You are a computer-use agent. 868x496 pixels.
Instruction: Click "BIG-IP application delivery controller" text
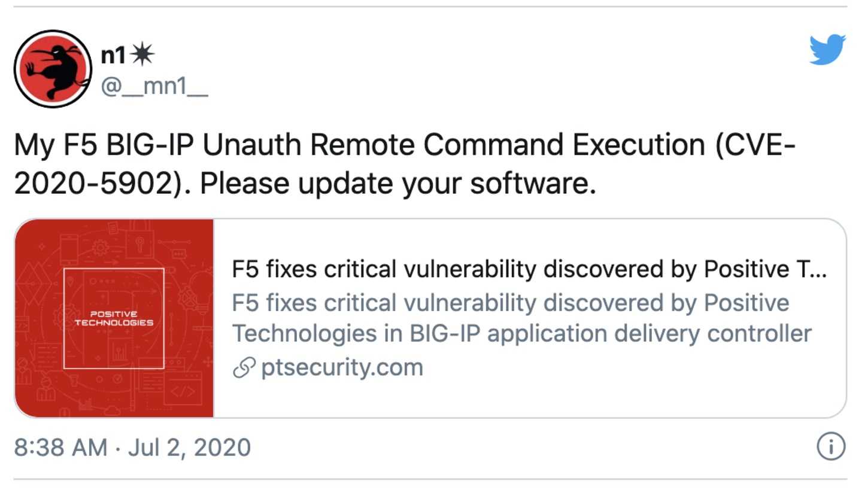[611, 333]
